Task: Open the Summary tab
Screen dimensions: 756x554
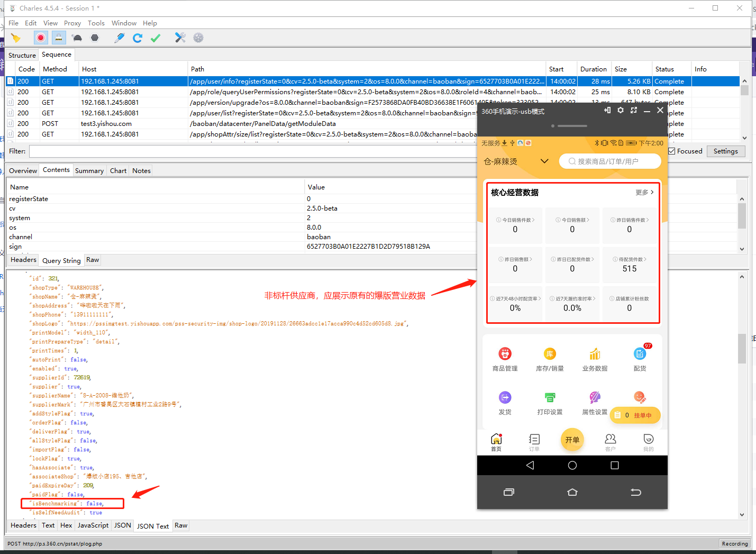Action: pyautogui.click(x=89, y=170)
